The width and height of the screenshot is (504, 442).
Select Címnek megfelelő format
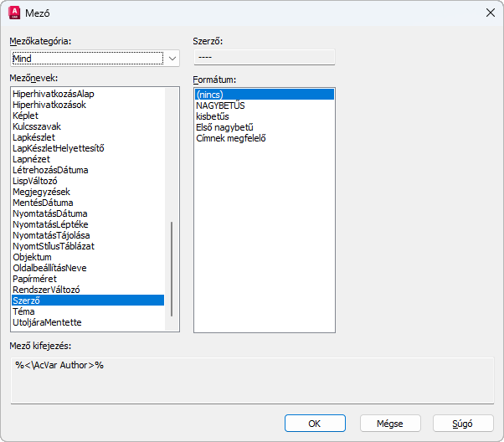pyautogui.click(x=231, y=138)
